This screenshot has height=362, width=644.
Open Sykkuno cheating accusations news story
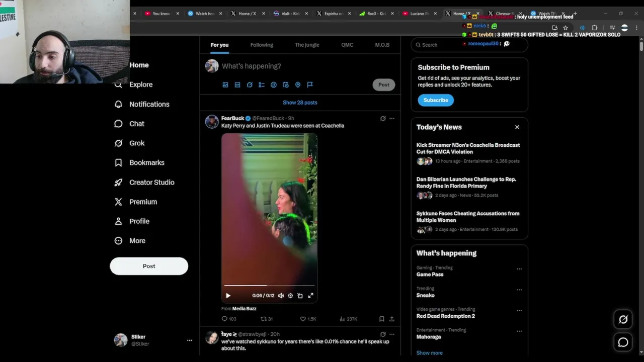pyautogui.click(x=468, y=221)
